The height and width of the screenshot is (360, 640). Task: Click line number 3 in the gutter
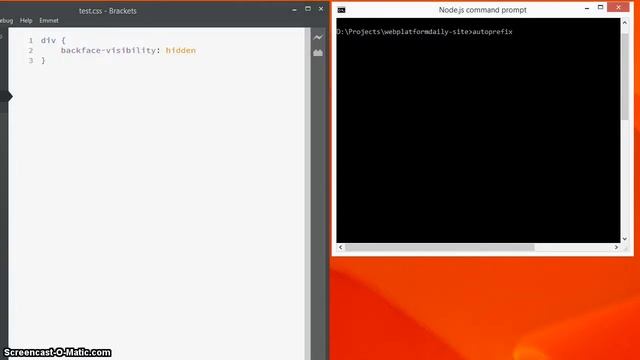click(31, 60)
